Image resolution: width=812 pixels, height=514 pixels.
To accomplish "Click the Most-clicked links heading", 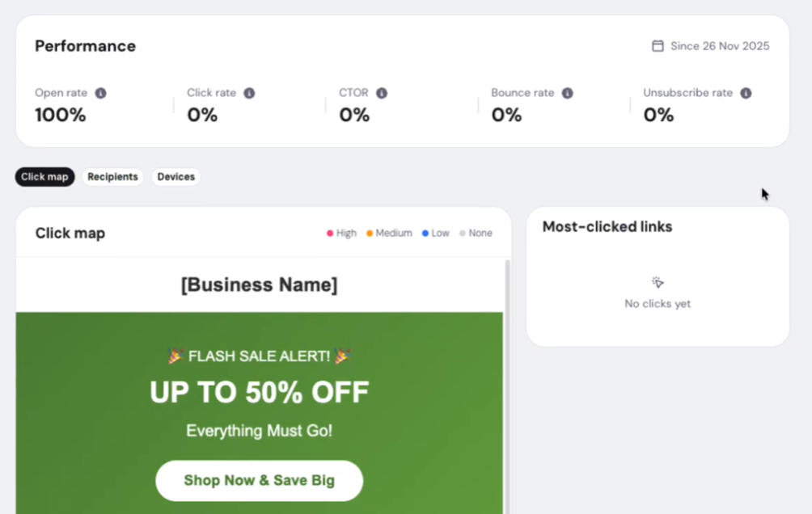I will (x=607, y=227).
